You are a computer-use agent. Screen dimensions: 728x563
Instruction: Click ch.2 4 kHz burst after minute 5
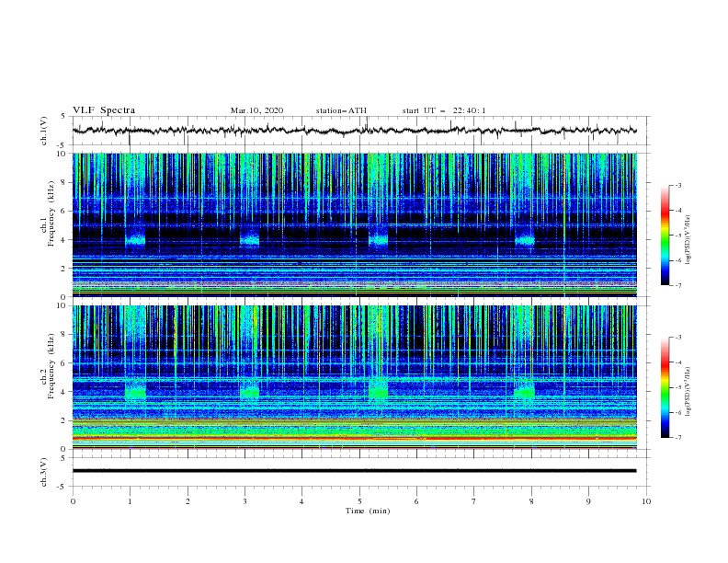click(x=378, y=390)
